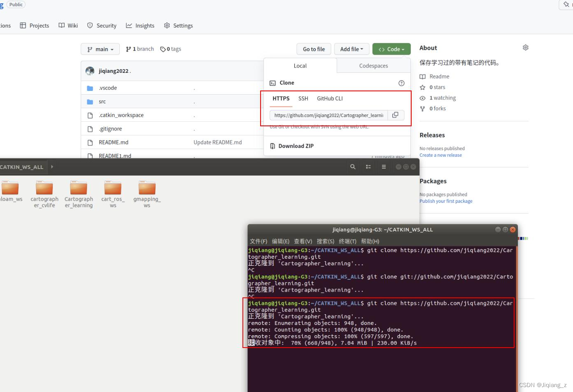Select the gmapping_ws folder

(x=147, y=194)
